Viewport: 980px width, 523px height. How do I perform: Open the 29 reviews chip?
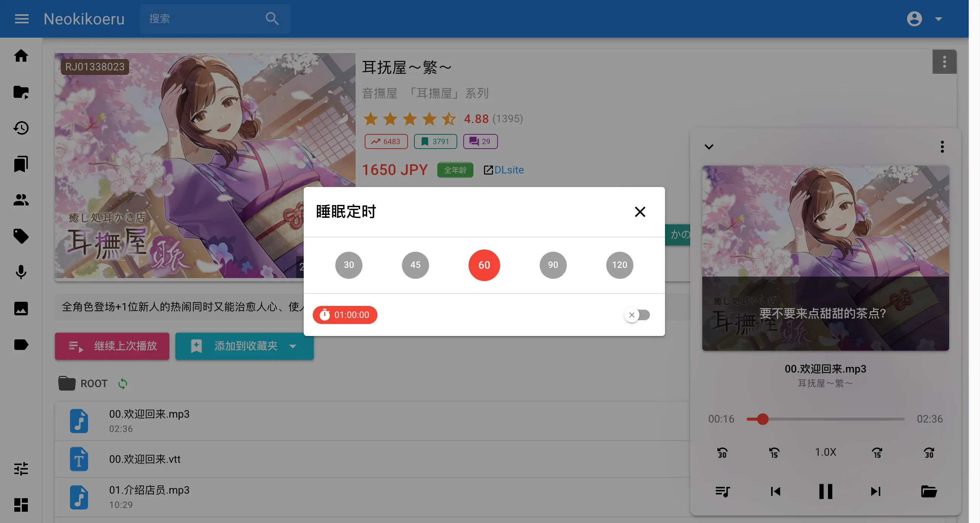[x=480, y=141]
